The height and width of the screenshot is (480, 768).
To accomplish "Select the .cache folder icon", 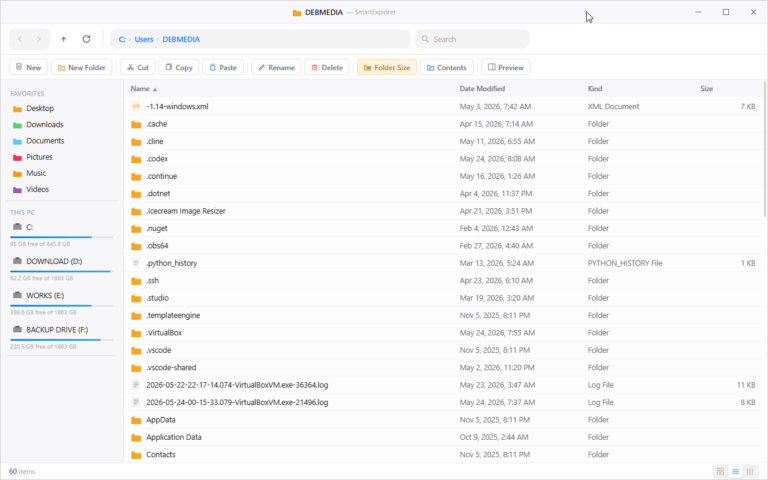I will tap(136, 124).
